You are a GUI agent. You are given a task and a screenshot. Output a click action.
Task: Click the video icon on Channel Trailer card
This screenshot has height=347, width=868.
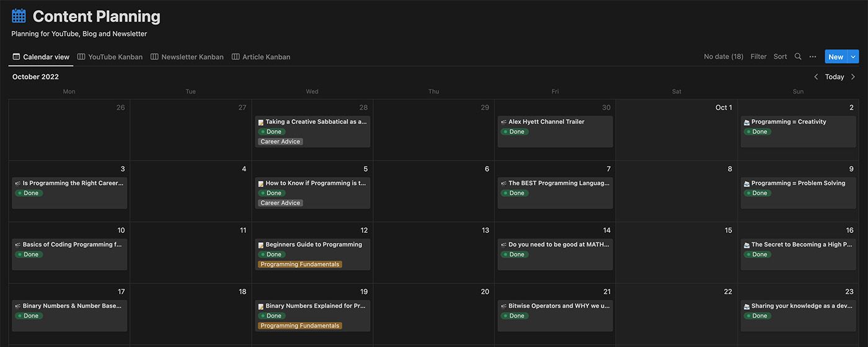[x=504, y=122]
